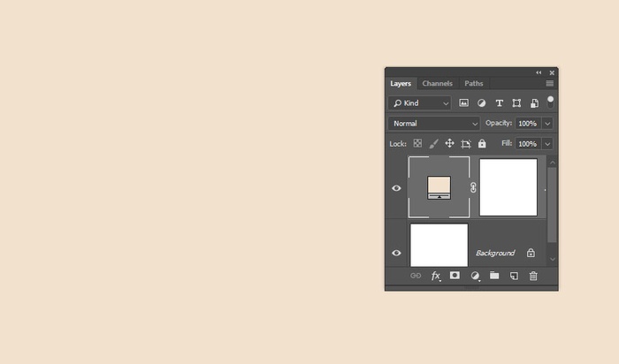Switch to the Channels tab
Viewport: 619px width, 364px height.
click(x=437, y=83)
